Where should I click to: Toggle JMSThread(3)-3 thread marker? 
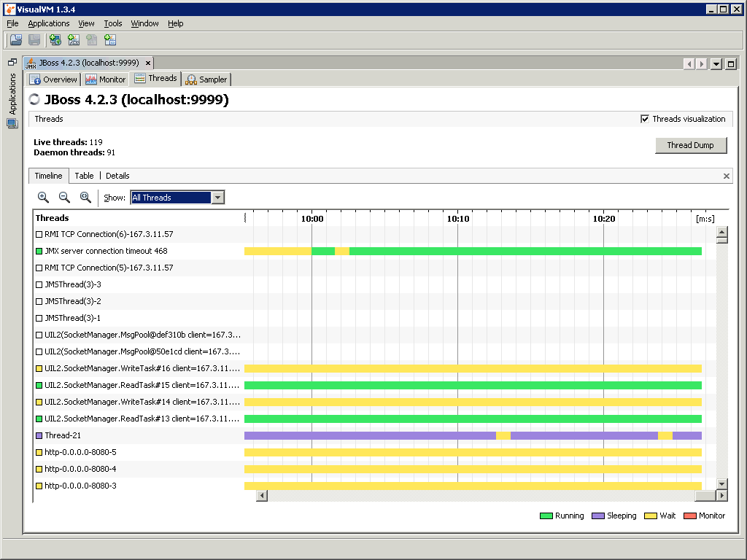[x=39, y=285]
